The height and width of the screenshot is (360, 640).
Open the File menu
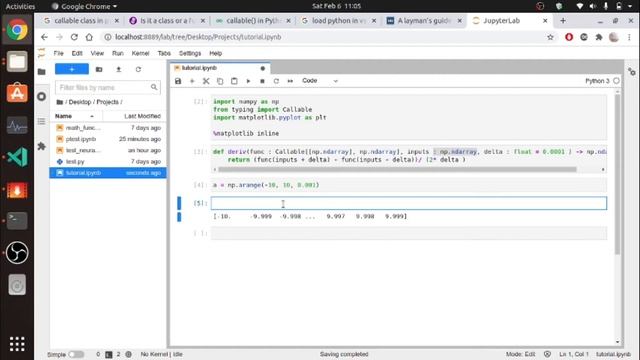58,53
